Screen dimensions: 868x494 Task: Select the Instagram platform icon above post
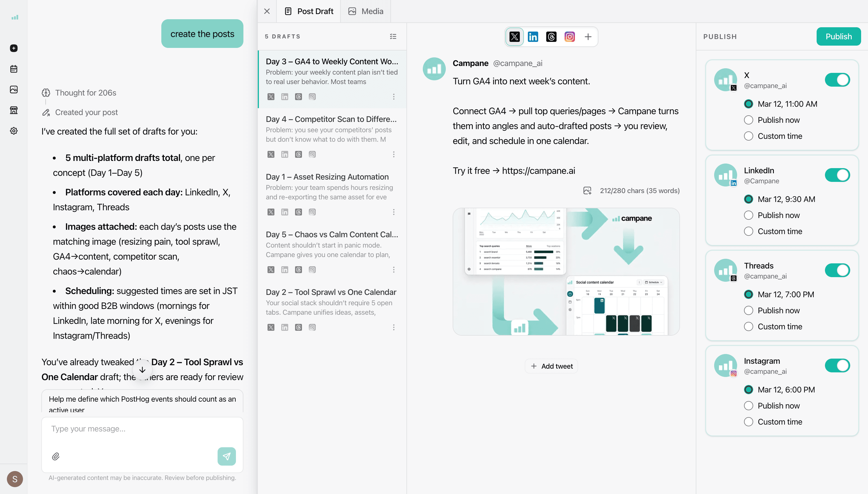click(x=569, y=37)
